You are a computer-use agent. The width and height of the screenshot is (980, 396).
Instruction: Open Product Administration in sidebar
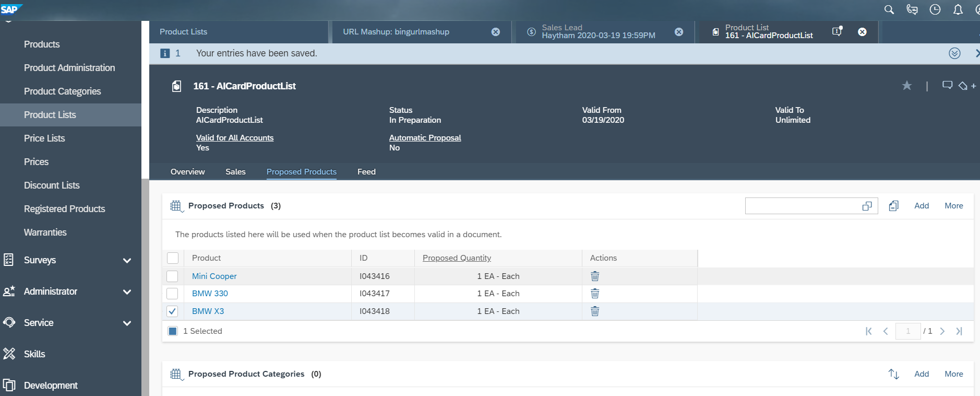pyautogui.click(x=70, y=68)
